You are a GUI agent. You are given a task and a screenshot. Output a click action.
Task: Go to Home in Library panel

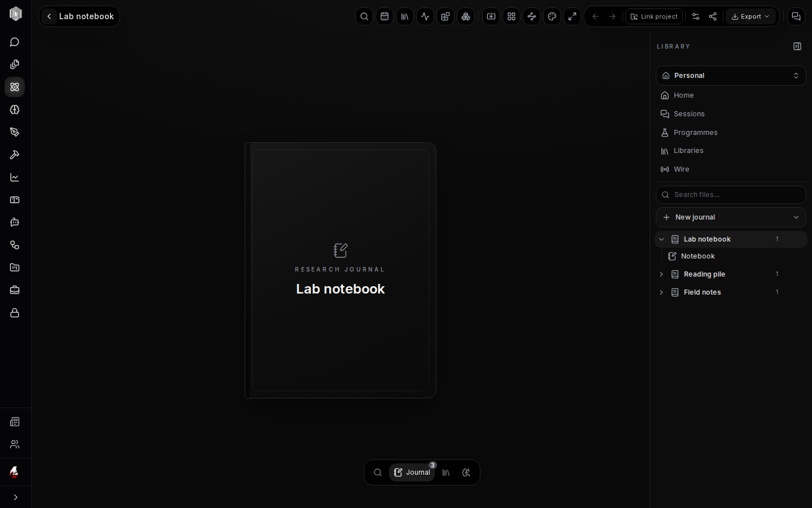(731, 95)
